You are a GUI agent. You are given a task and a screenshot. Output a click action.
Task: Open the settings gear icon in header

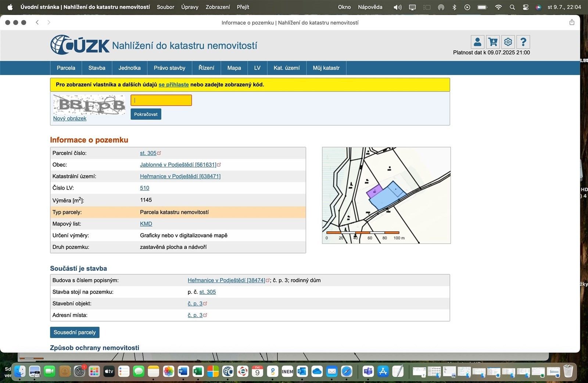(x=508, y=42)
